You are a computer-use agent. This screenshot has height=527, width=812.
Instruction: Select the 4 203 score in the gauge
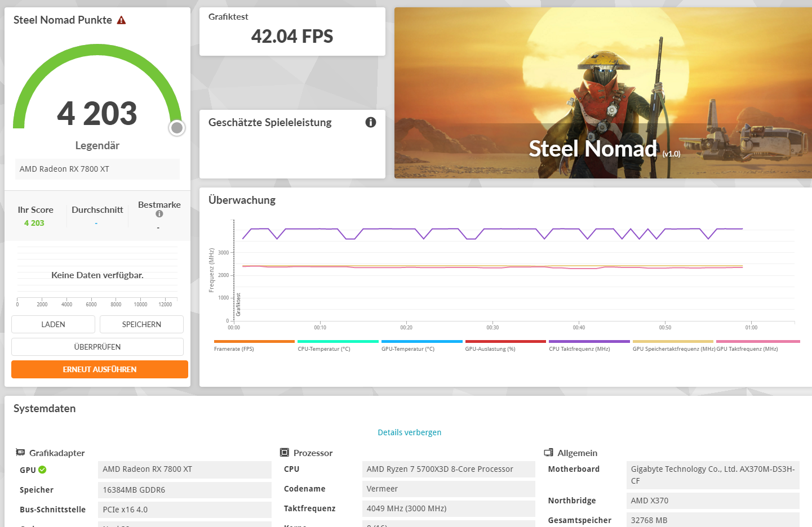point(97,113)
